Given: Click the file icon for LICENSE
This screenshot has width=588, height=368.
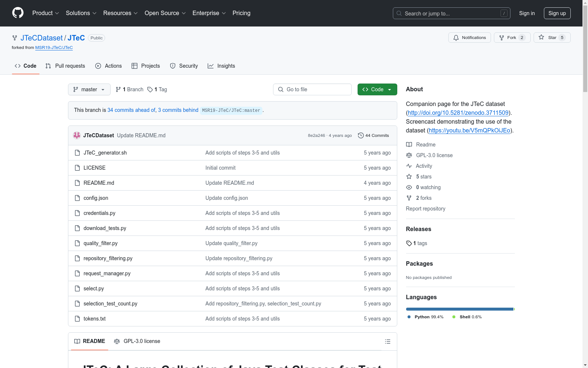Looking at the screenshot, I should [x=77, y=168].
